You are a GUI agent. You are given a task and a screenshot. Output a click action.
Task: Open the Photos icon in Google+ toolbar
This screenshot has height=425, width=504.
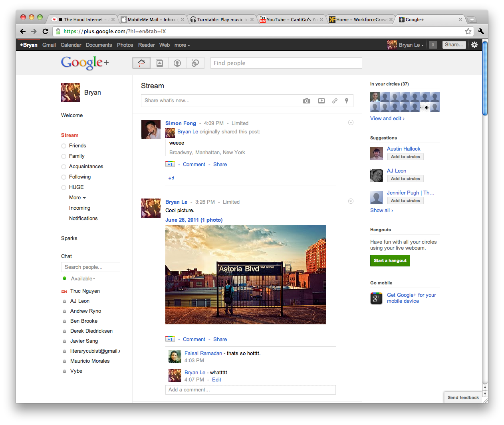tap(159, 63)
